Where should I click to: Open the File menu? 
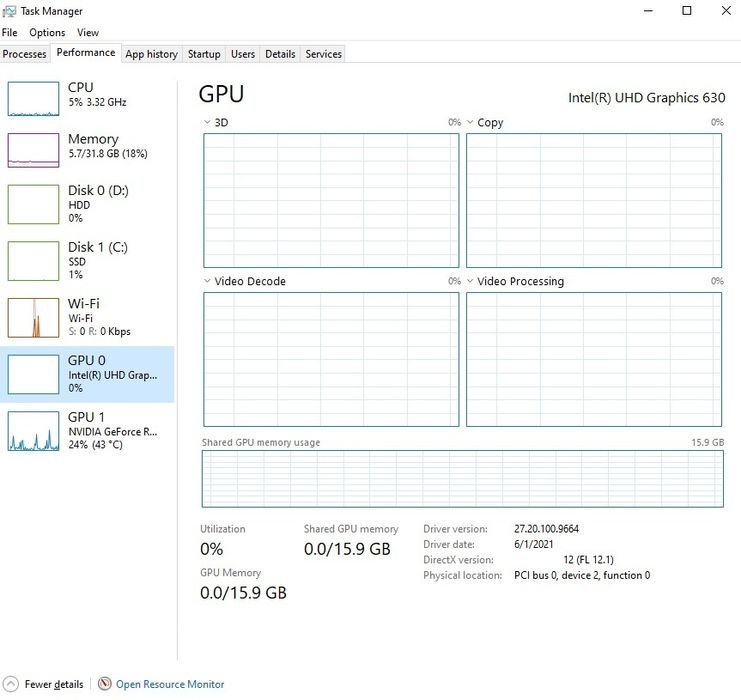[x=9, y=33]
